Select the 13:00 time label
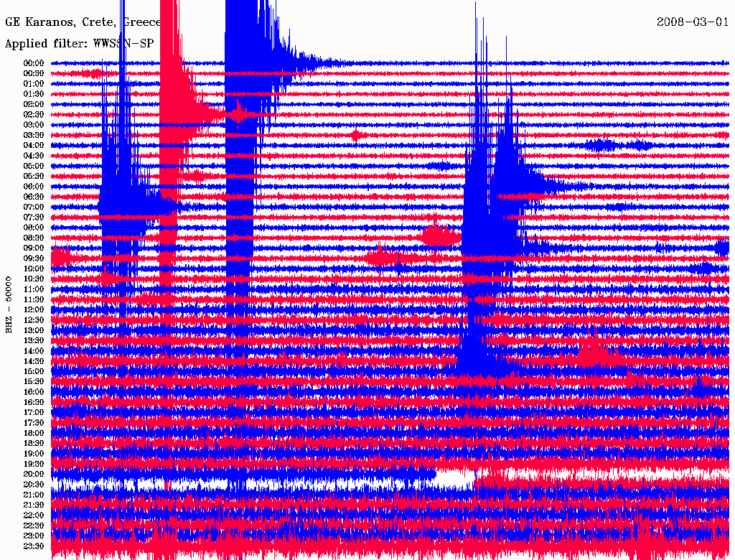The height and width of the screenshot is (560, 735). 34,331
